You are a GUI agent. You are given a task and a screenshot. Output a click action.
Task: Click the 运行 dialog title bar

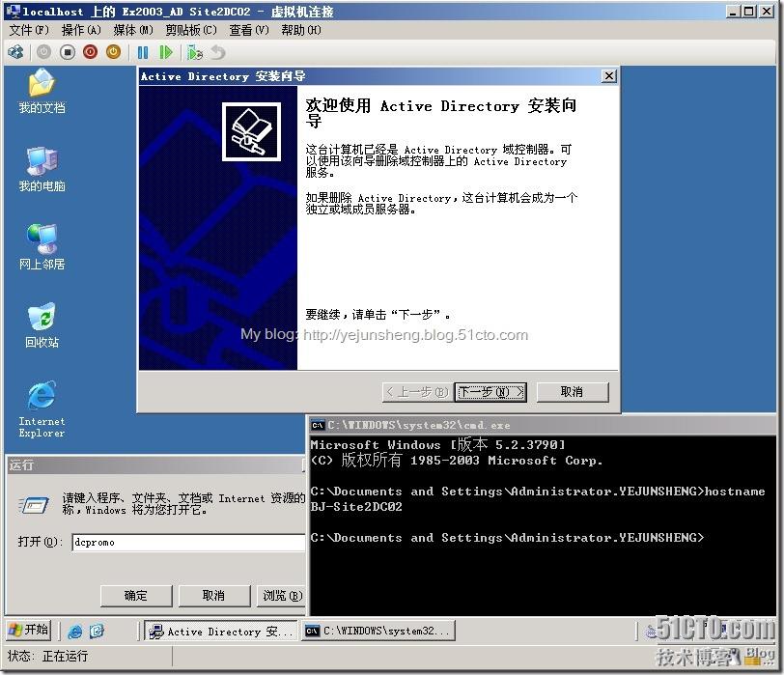(x=156, y=464)
